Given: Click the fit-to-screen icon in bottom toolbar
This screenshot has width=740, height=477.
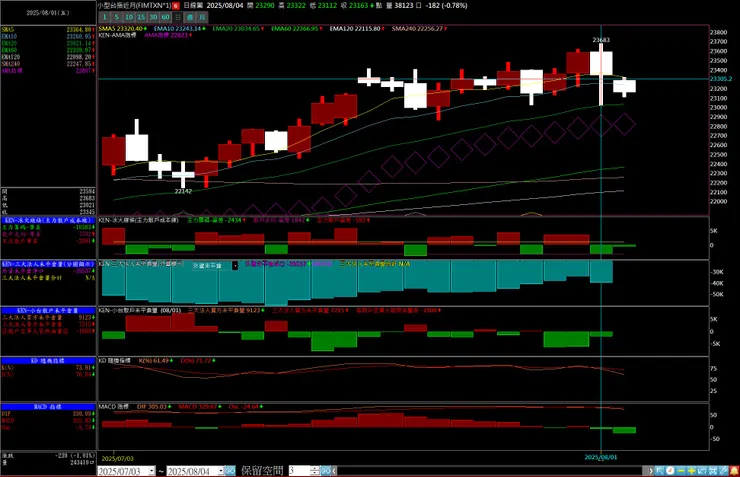Looking at the screenshot, I should click(713, 470).
